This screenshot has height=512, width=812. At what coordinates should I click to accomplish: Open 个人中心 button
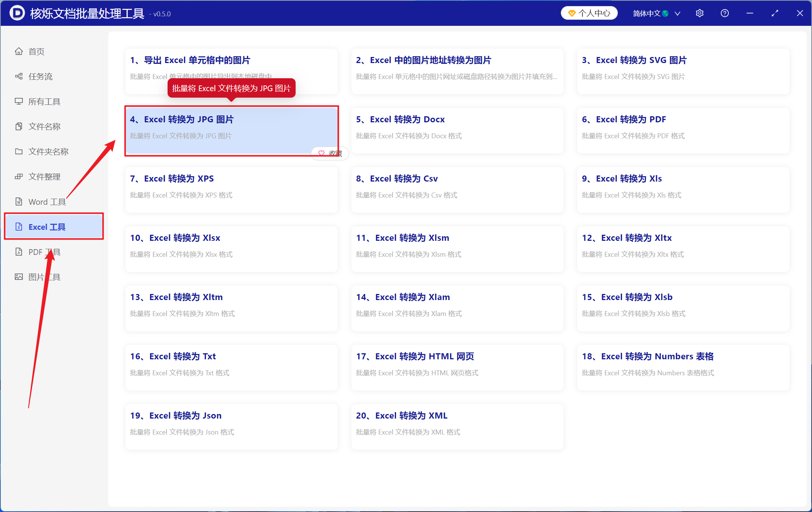coord(589,13)
